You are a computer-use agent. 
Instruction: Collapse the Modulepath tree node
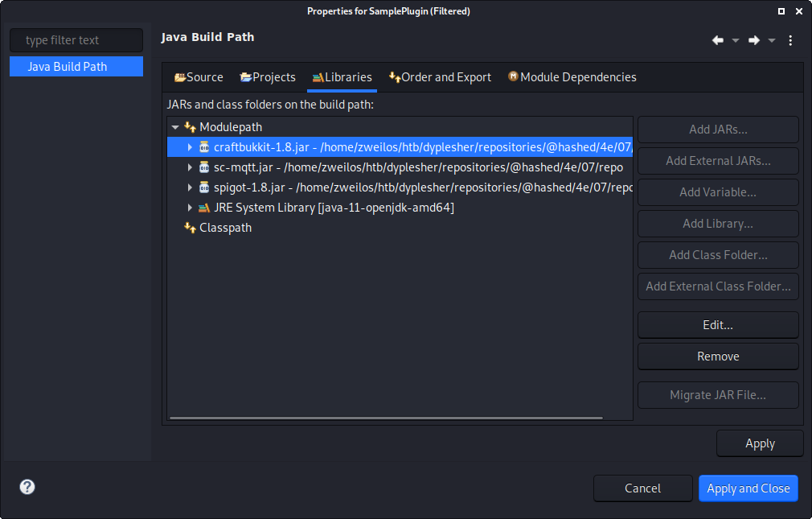coord(175,127)
